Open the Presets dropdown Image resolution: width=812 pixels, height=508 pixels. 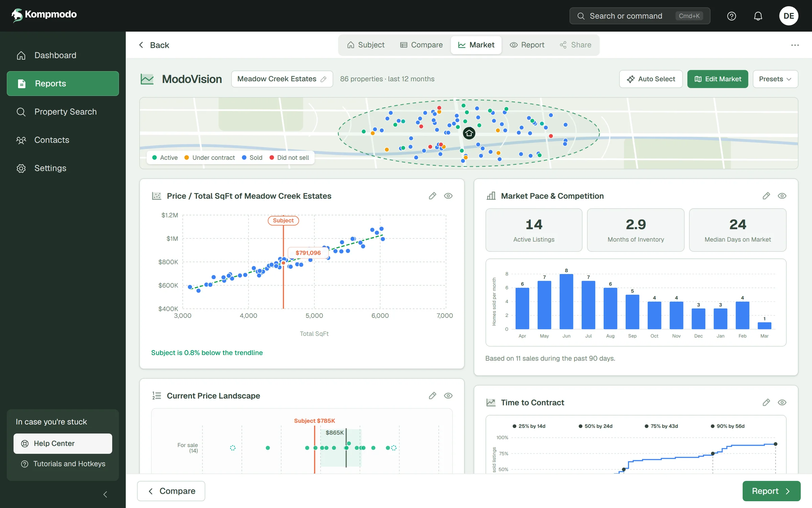[x=775, y=79]
